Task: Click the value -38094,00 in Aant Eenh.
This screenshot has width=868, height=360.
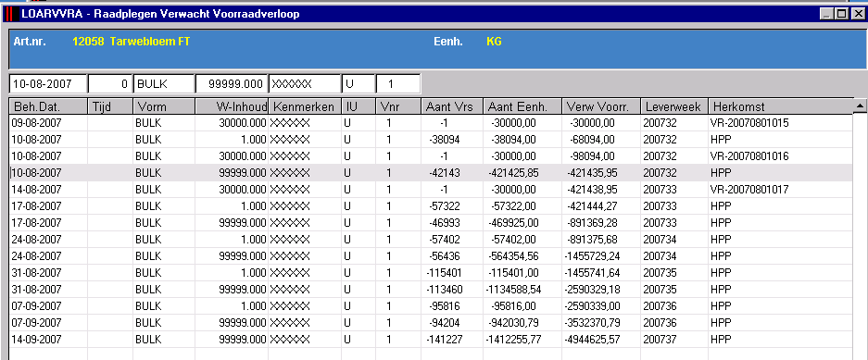Action: pos(513,140)
